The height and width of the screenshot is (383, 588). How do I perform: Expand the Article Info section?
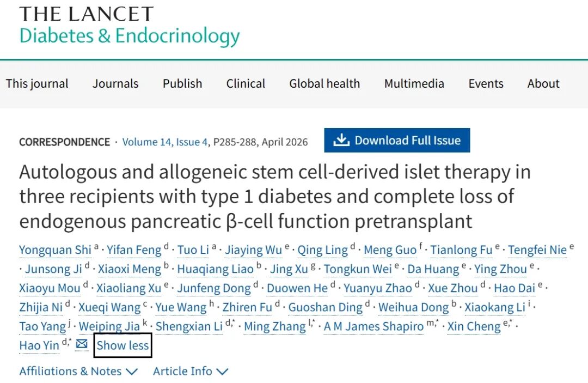tap(190, 372)
